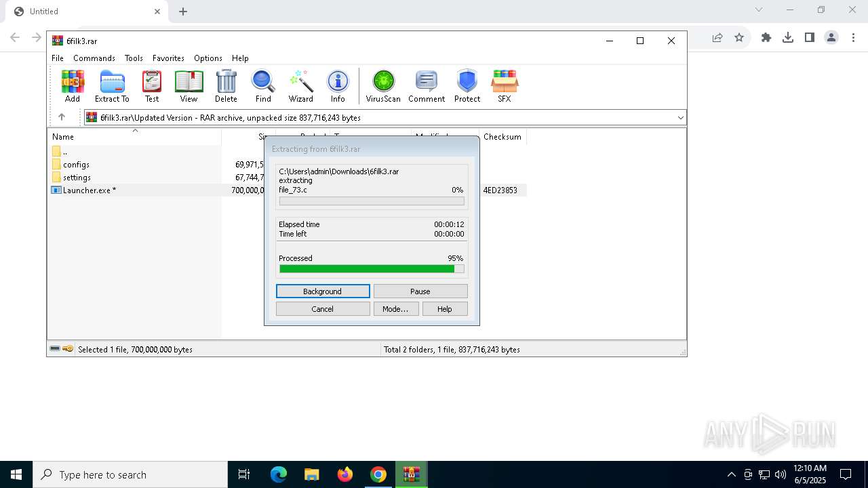868x488 pixels.
Task: Click the status bar key icon
Action: pos(68,349)
